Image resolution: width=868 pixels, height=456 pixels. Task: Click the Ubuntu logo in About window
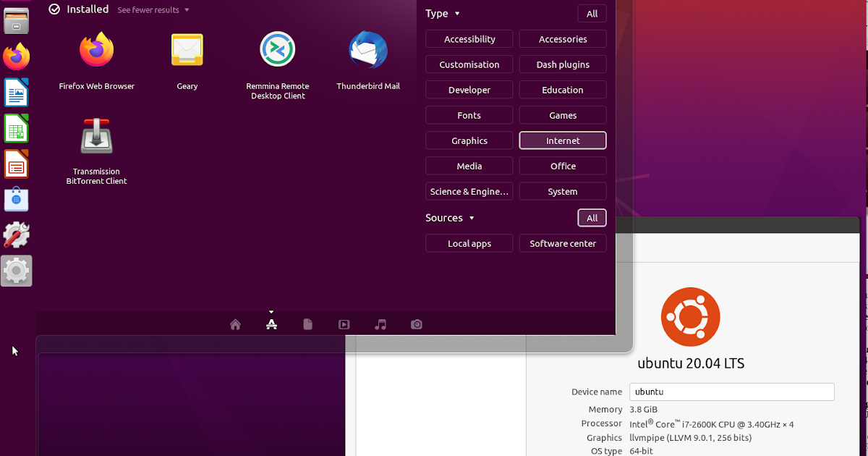690,317
